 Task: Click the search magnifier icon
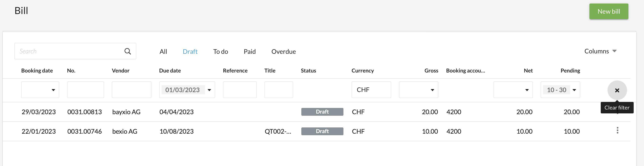click(127, 51)
